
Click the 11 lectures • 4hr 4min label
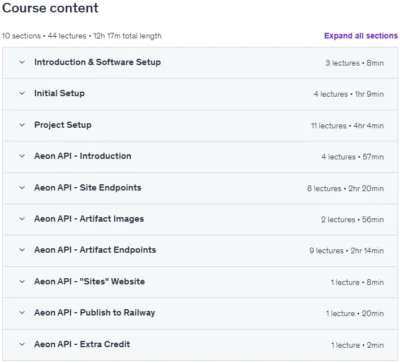pyautogui.click(x=347, y=126)
